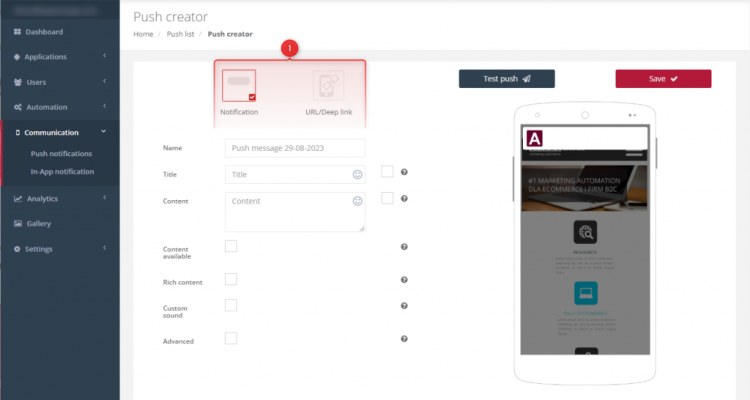Image resolution: width=750 pixels, height=400 pixels.
Task: Click the Automation gears icon
Action: pyautogui.click(x=18, y=107)
